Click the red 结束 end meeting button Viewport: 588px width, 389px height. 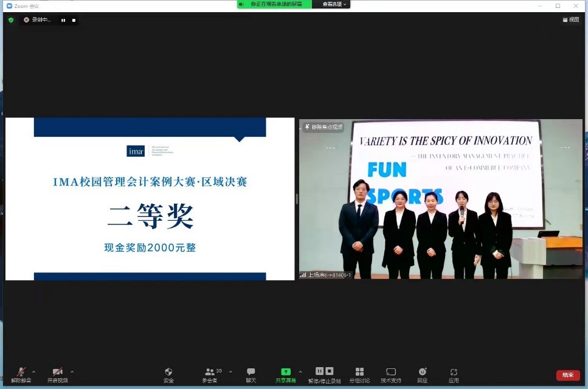tap(567, 375)
